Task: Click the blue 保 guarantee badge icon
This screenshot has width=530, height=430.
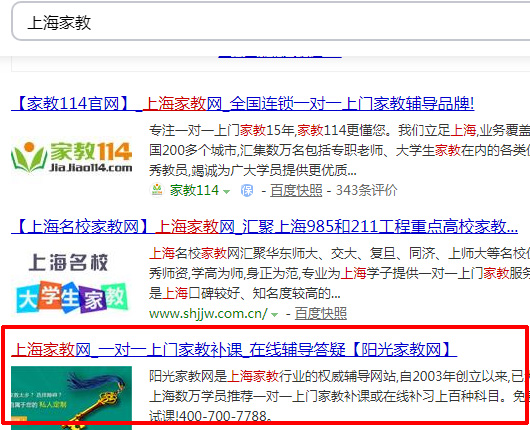Action: pyautogui.click(x=247, y=191)
